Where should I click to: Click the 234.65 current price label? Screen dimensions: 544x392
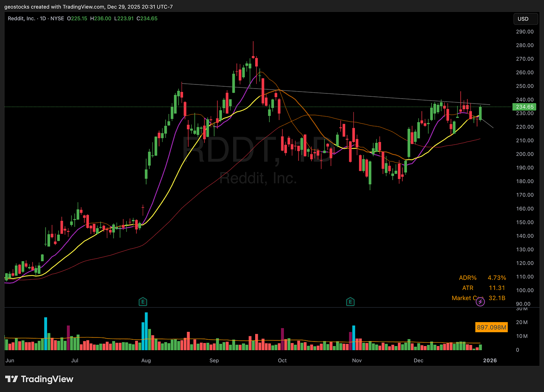525,107
